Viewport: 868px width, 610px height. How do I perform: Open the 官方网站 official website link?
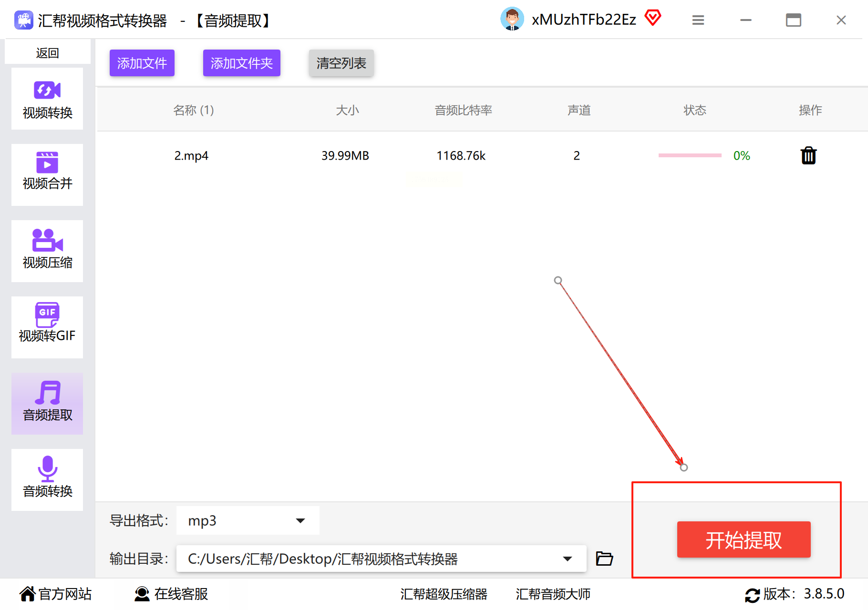56,594
